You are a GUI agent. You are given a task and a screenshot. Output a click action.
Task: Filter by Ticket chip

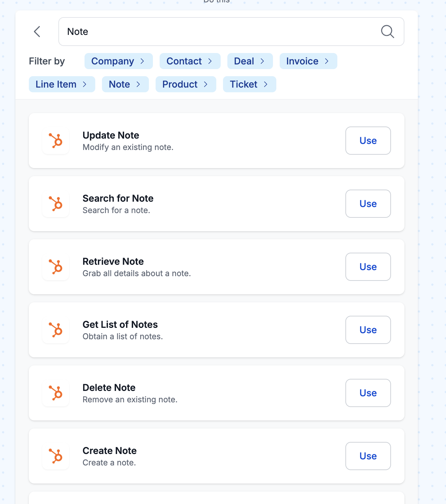coord(249,84)
